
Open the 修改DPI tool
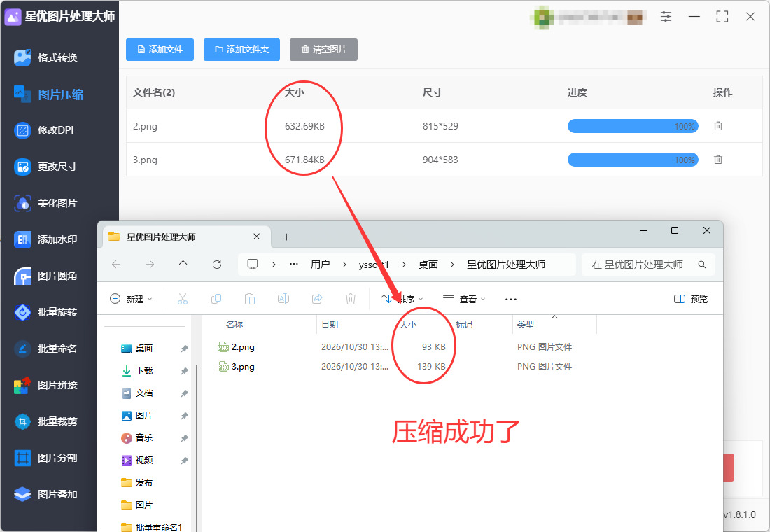(44, 130)
